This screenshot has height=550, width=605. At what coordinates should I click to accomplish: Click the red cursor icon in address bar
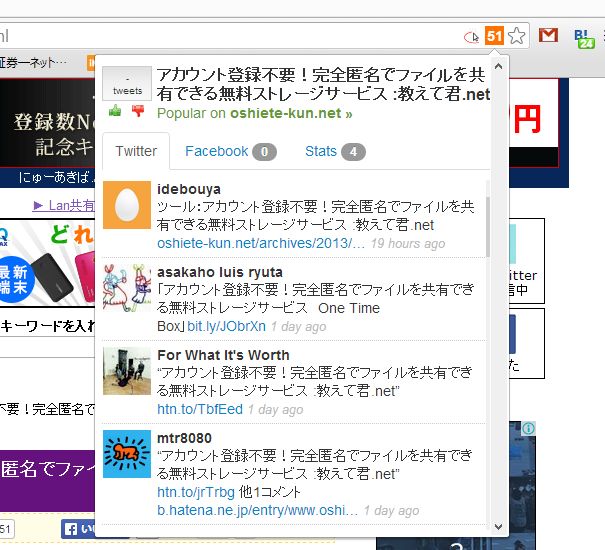[471, 37]
